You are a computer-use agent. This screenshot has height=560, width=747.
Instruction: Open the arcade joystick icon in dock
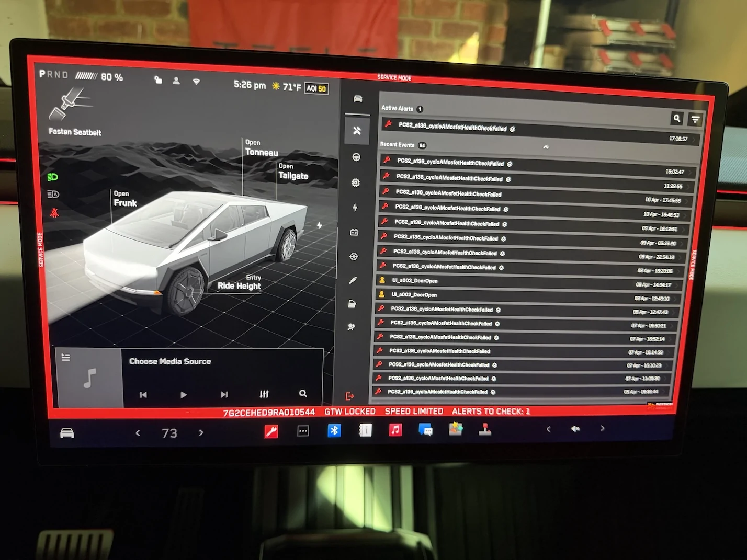485,429
